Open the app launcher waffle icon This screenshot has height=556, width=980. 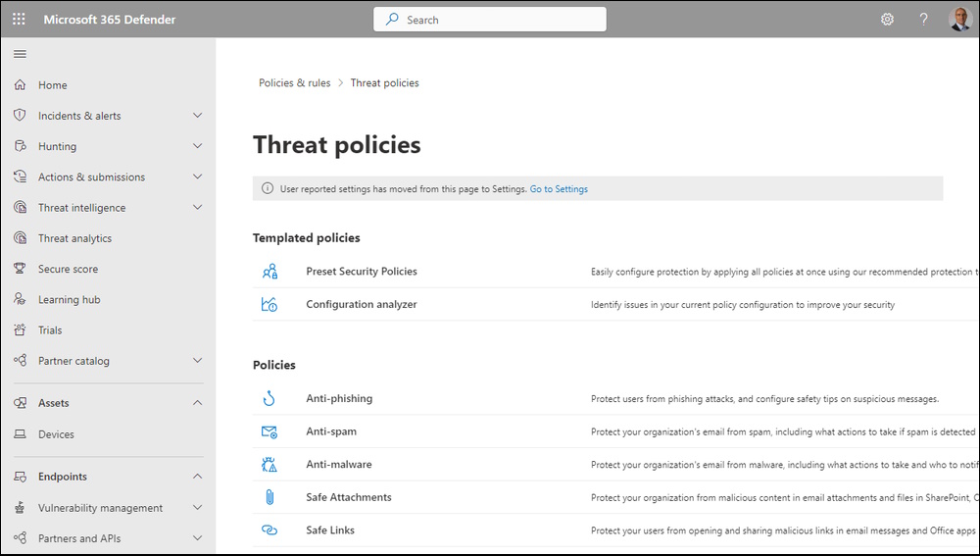[19, 20]
